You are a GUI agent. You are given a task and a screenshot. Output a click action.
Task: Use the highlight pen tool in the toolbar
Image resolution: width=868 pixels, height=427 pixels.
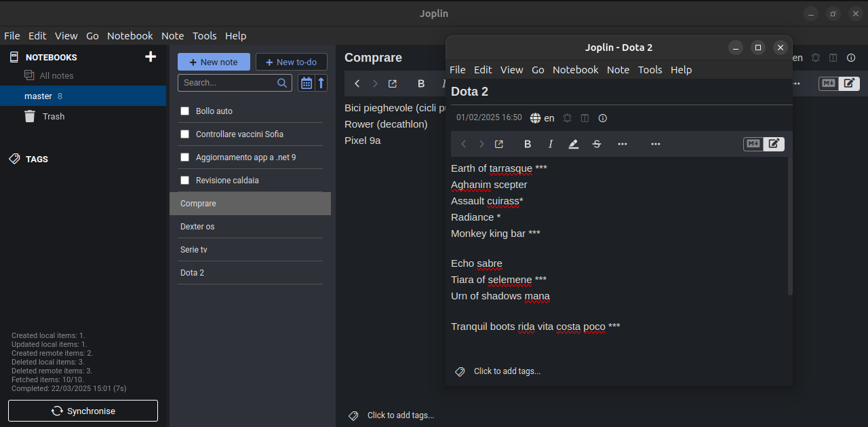[573, 144]
